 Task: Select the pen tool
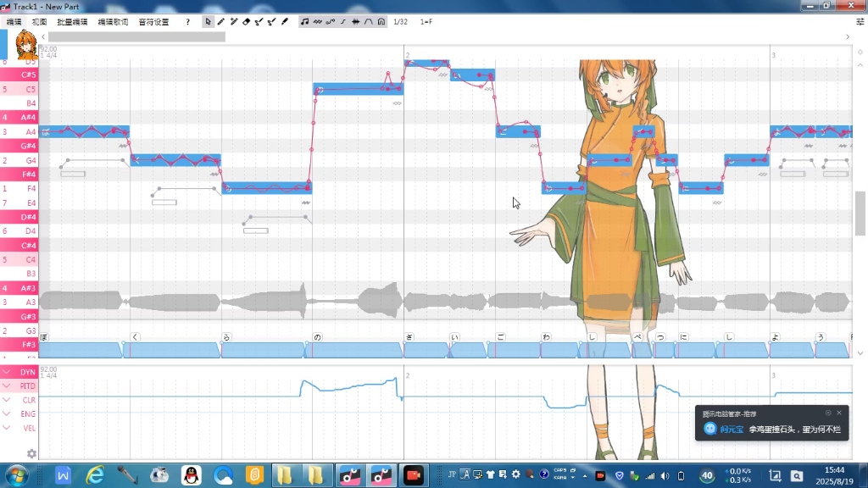(221, 21)
